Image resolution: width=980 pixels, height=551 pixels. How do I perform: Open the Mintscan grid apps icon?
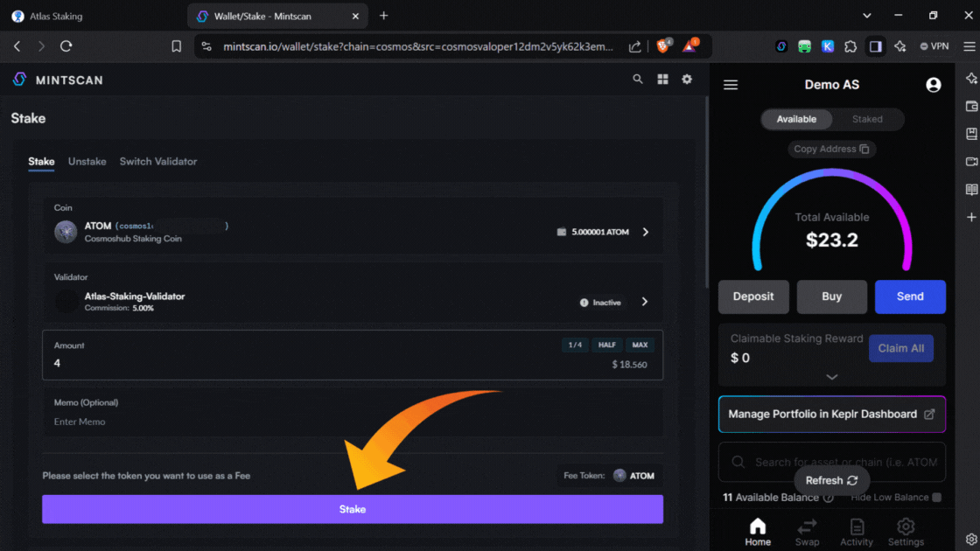tap(662, 80)
